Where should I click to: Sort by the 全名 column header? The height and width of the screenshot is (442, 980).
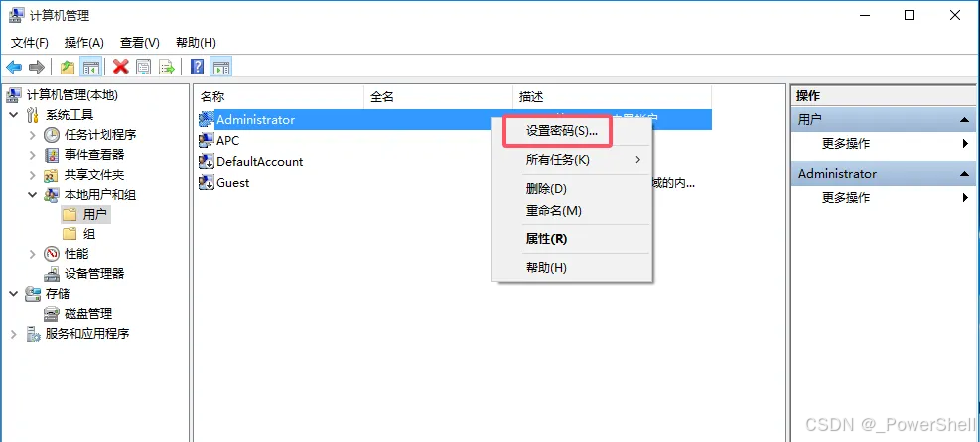(438, 97)
